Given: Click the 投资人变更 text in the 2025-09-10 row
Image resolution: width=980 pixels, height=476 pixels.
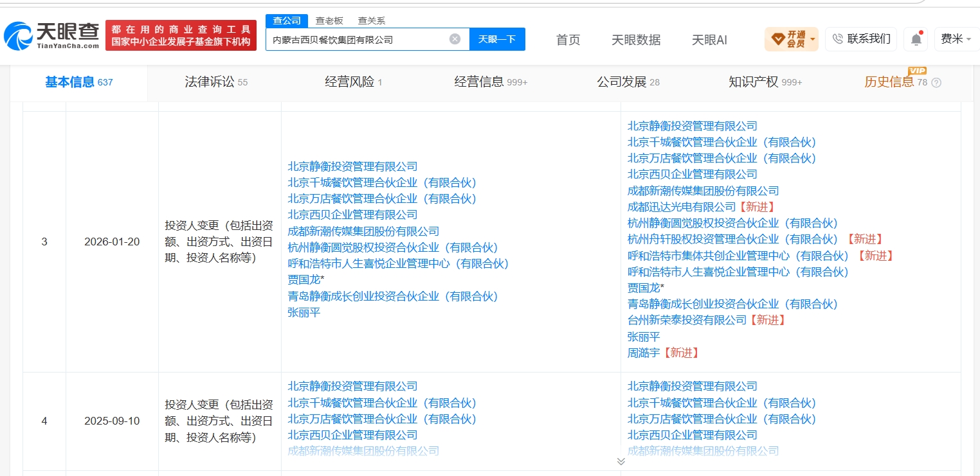Looking at the screenshot, I should coord(219,421).
